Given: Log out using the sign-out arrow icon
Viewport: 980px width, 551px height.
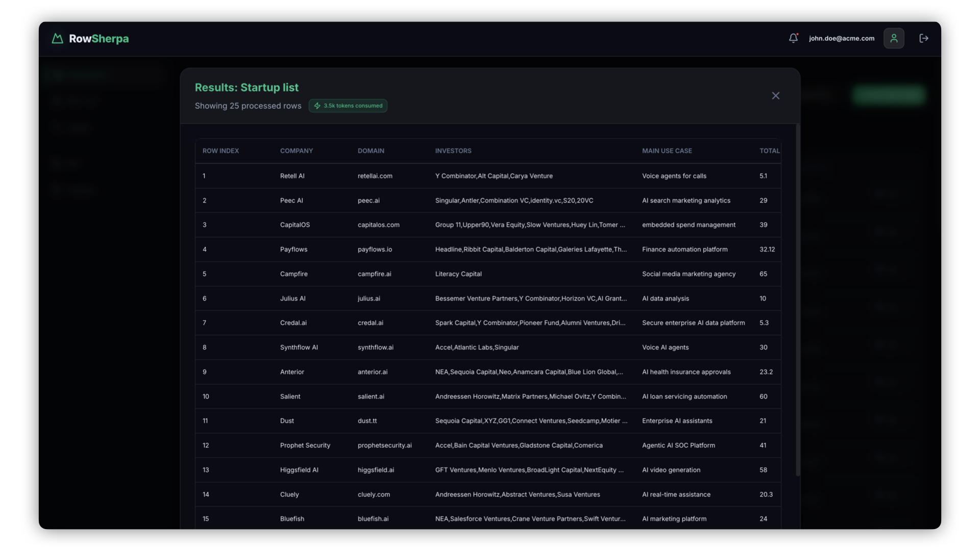Looking at the screenshot, I should pos(924,38).
